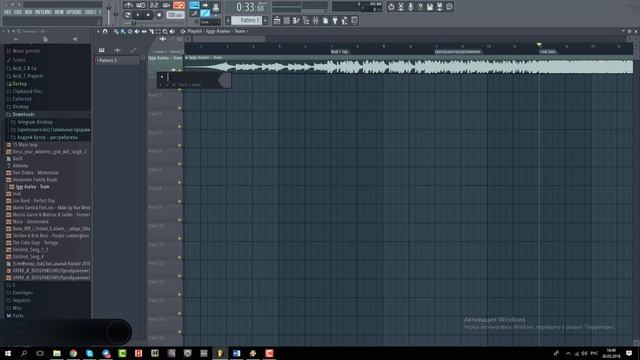Screen dimensions: 640x360
Task: Open Chrome from the taskbar
Action: (73, 353)
